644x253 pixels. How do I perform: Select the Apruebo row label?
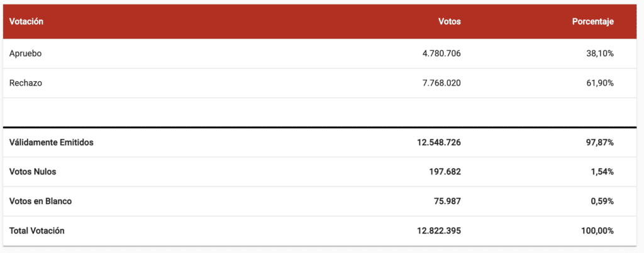25,53
